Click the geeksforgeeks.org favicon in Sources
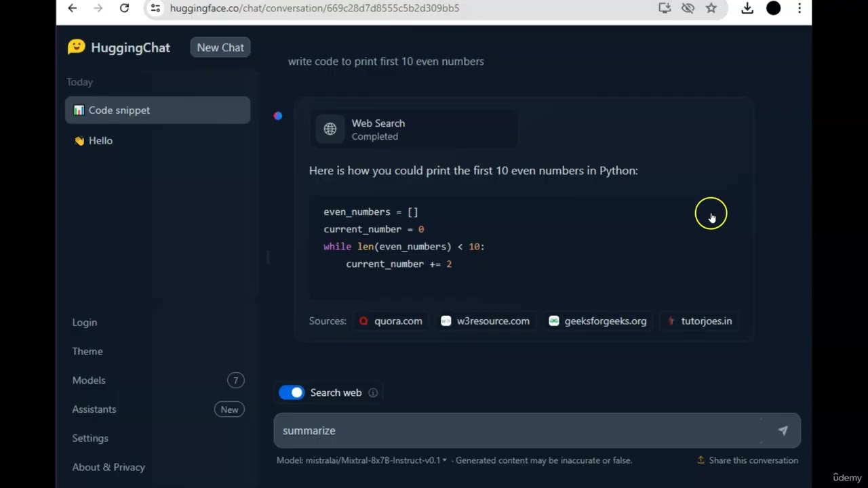Screen dimensions: 868x488 (554, 321)
